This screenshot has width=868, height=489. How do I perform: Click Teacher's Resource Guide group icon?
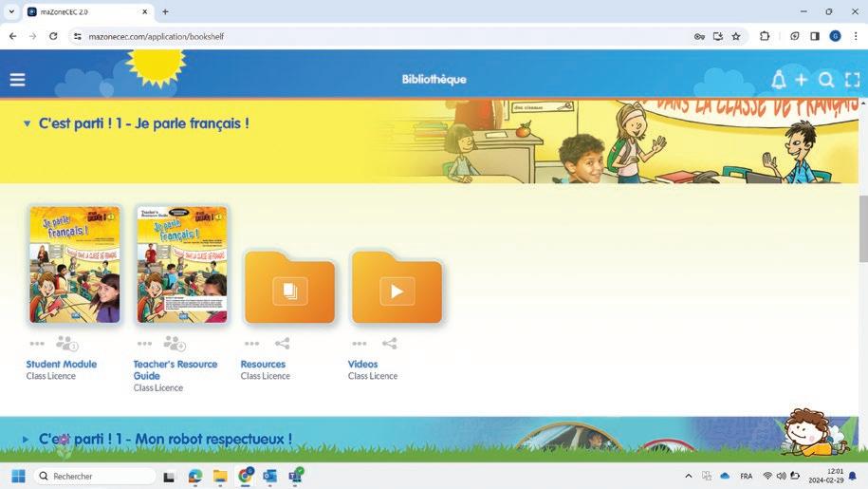tap(174, 344)
